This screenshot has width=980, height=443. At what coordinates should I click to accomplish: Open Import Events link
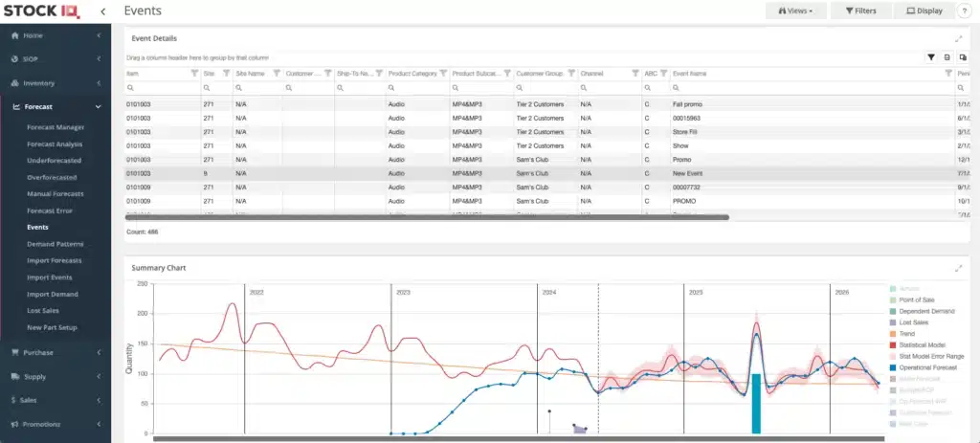pos(50,277)
